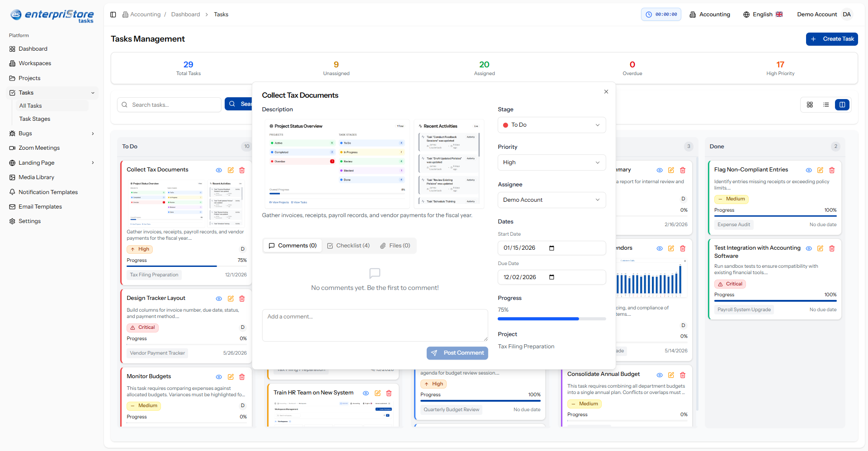The height and width of the screenshot is (451, 868).
Task: Open the time tracker timer
Action: pyautogui.click(x=661, y=14)
